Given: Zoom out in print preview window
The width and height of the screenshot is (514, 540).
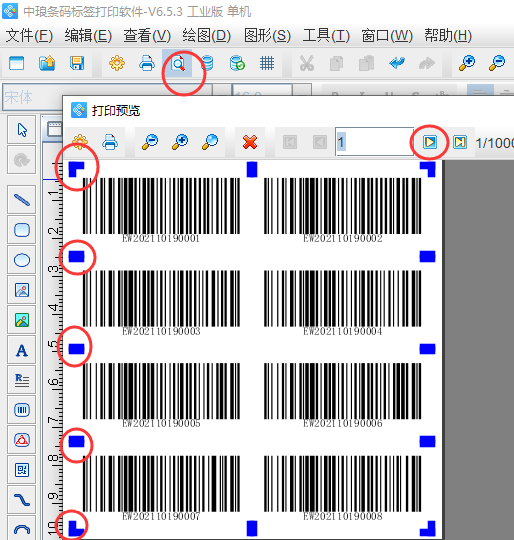Looking at the screenshot, I should [150, 142].
